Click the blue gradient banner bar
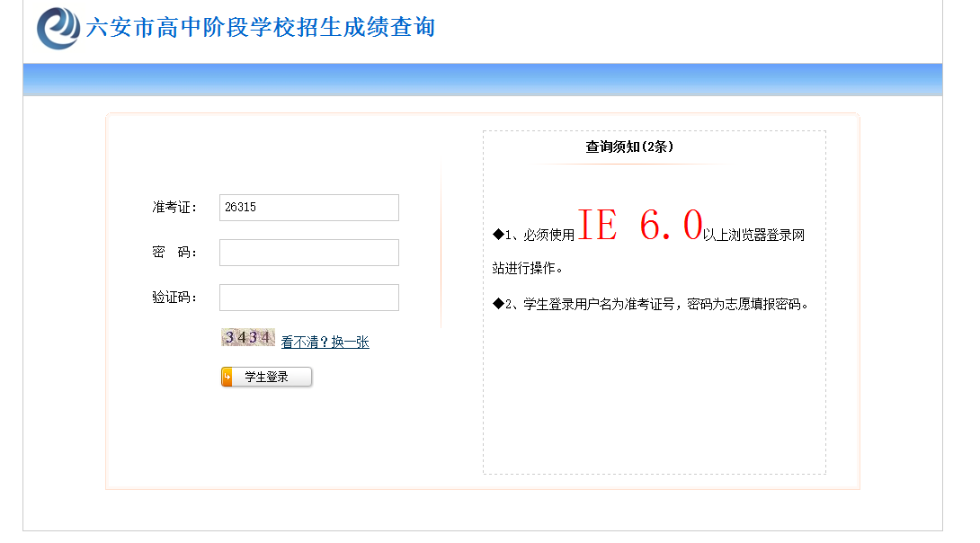Screen dimensions: 980x543 point(483,79)
